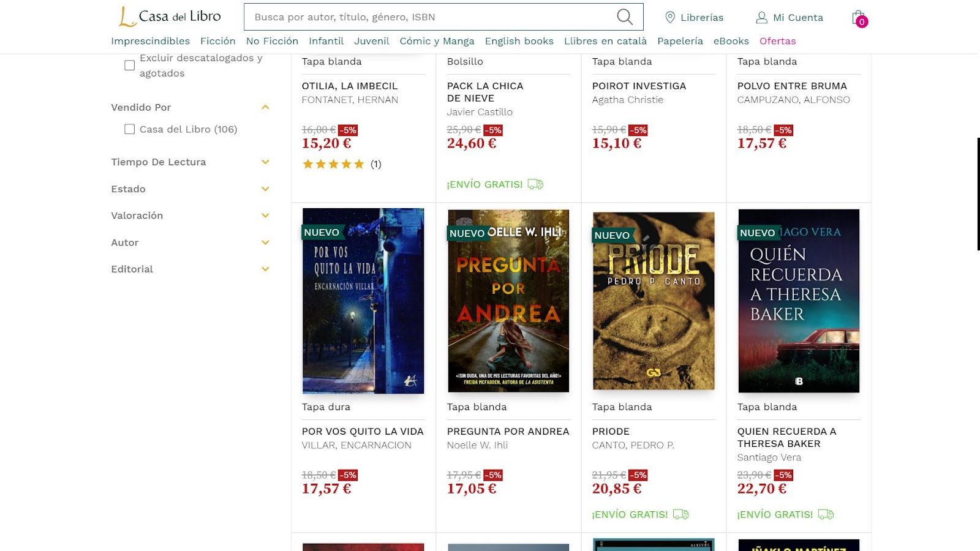Open the Pregunta Por Andrea book cover
This screenshot has height=551, width=980.
pyautogui.click(x=508, y=301)
